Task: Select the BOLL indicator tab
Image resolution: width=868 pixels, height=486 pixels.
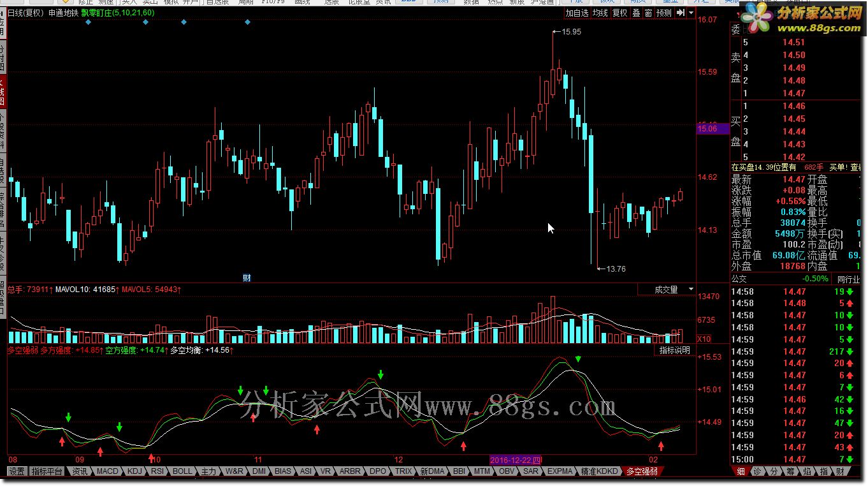Action: (182, 471)
